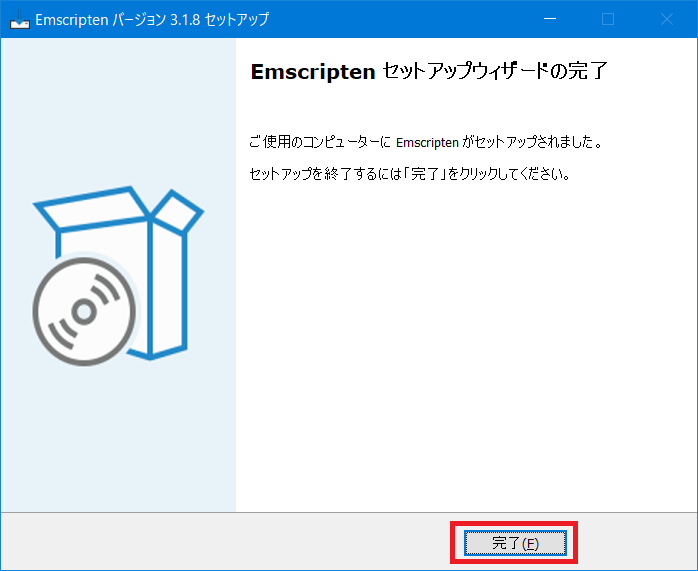The image size is (698, 571).
Task: Minimize the Emscripten setup window
Action: tap(550, 19)
